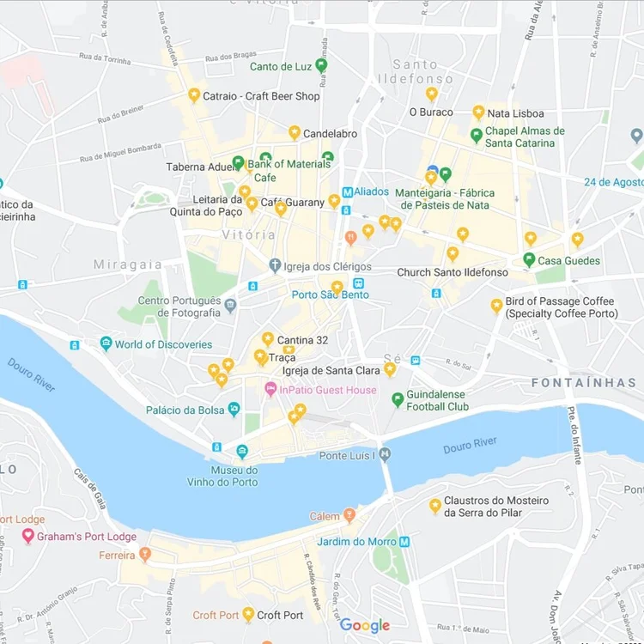Select the Cálem wine glass icon
644x644 pixels.
click(349, 515)
